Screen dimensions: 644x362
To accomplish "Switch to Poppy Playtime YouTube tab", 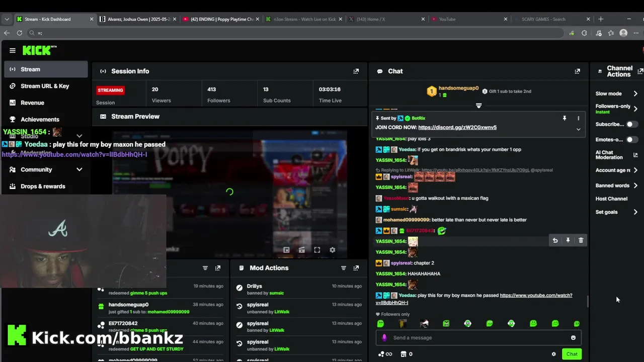I will pyautogui.click(x=221, y=19).
